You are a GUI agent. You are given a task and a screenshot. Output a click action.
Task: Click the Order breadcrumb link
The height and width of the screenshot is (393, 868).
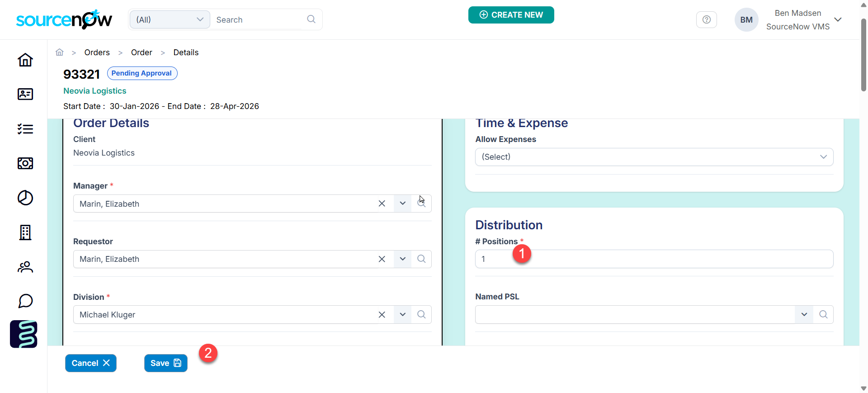click(142, 52)
